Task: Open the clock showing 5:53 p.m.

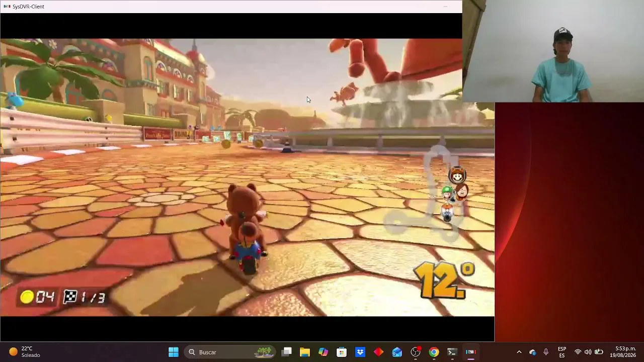Action: (623, 352)
